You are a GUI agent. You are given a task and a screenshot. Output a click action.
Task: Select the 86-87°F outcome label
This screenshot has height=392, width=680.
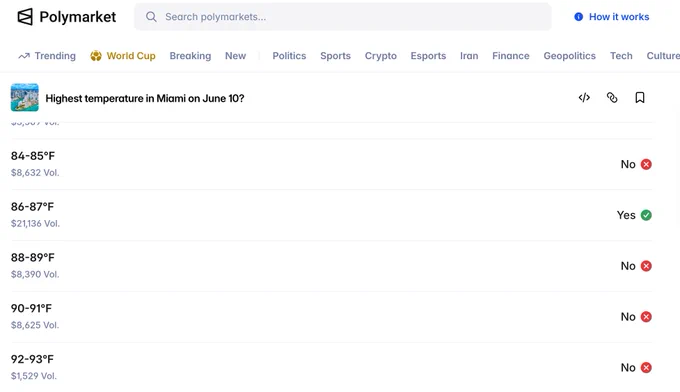click(33, 207)
